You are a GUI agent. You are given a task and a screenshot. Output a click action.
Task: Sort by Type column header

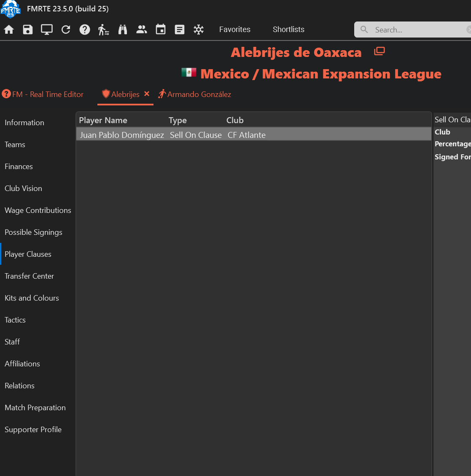(x=178, y=120)
